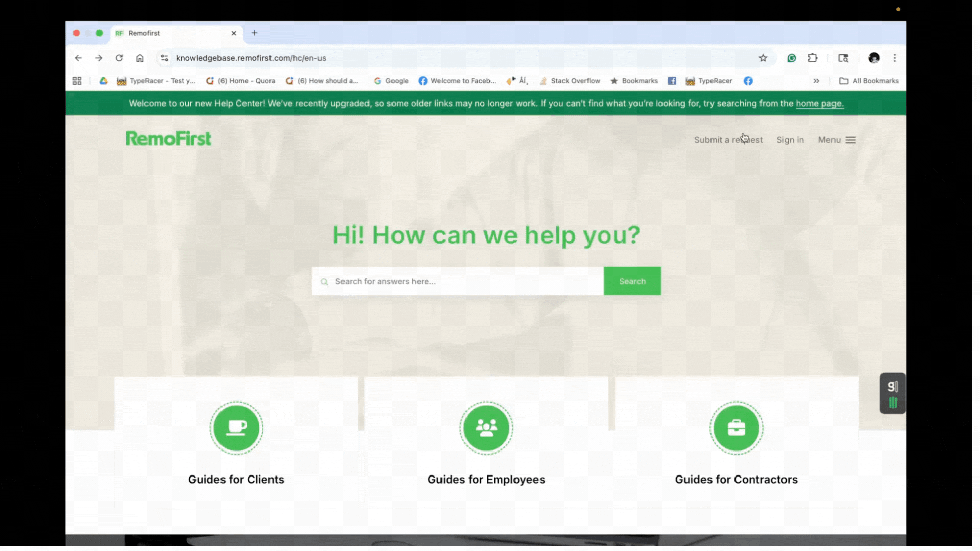Screen dimensions: 980x551
Task: Switch to the Remofirst browser tab
Action: (168, 33)
